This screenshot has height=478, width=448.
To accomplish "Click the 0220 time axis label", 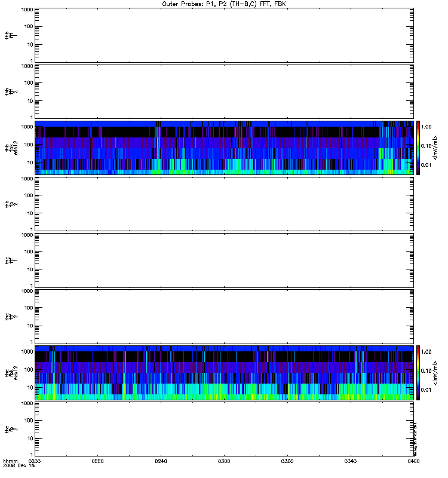I will click(x=97, y=461).
